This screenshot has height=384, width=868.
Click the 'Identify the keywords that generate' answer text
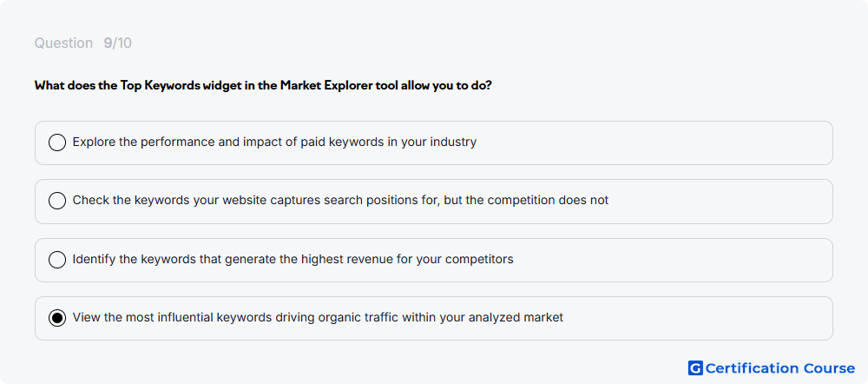tap(293, 259)
